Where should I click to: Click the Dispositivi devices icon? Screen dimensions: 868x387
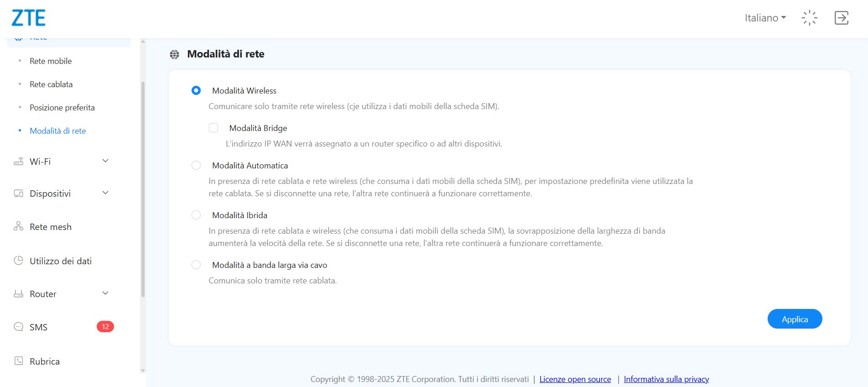[x=18, y=193]
